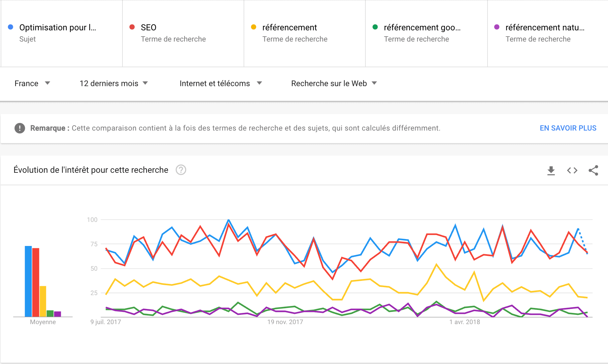Click the help question mark icon
The image size is (608, 364).
[181, 170]
